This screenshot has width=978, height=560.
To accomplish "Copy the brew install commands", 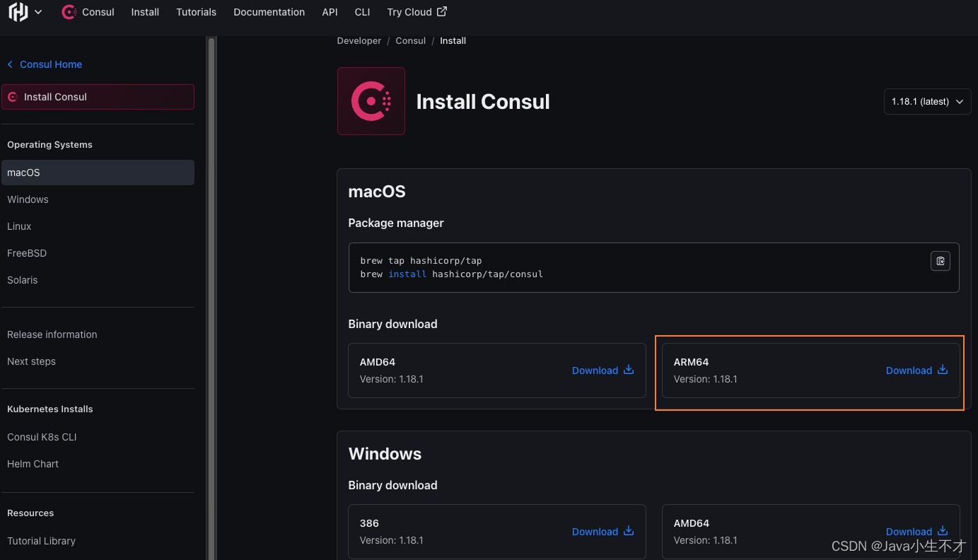I will 941,261.
